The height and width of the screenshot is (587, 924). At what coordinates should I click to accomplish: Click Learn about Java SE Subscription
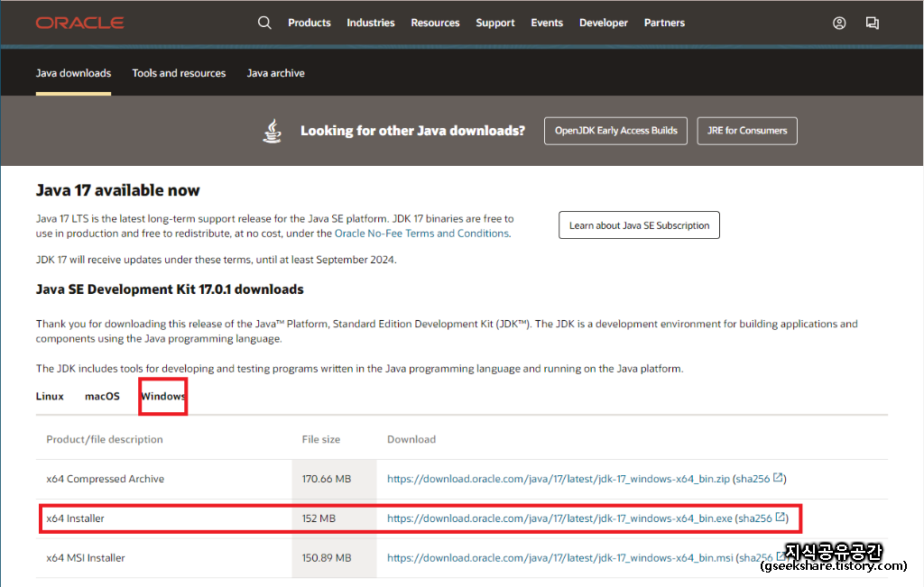(x=640, y=225)
